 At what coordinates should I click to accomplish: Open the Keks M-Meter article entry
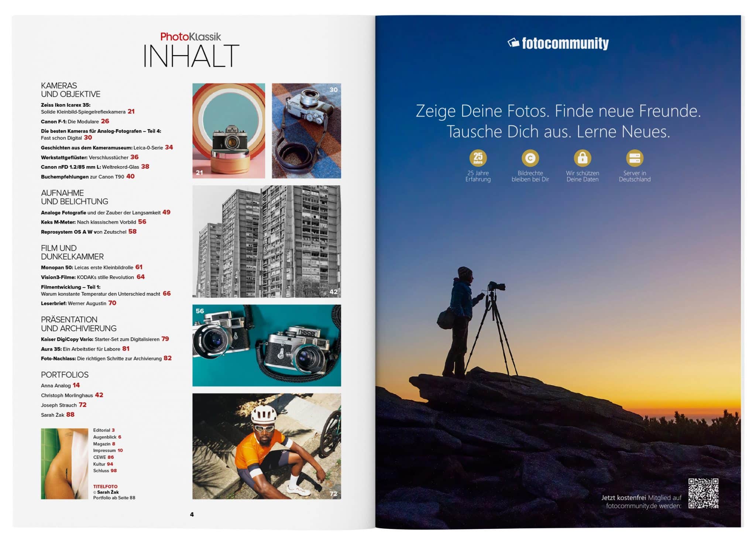93,222
